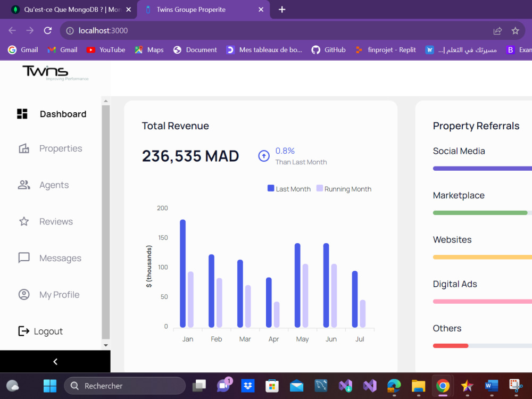Screen dimensions: 532x399
Task: Click the Rechercher taskbar search box
Action: click(125, 386)
